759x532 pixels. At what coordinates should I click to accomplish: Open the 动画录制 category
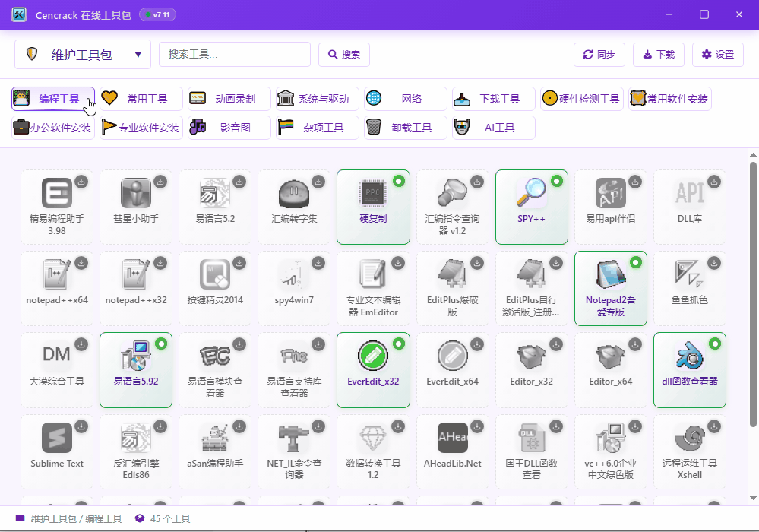(229, 99)
